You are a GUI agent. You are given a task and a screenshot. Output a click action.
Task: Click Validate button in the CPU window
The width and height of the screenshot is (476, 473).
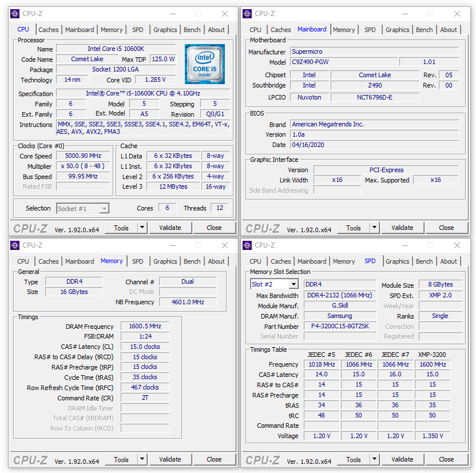(170, 228)
